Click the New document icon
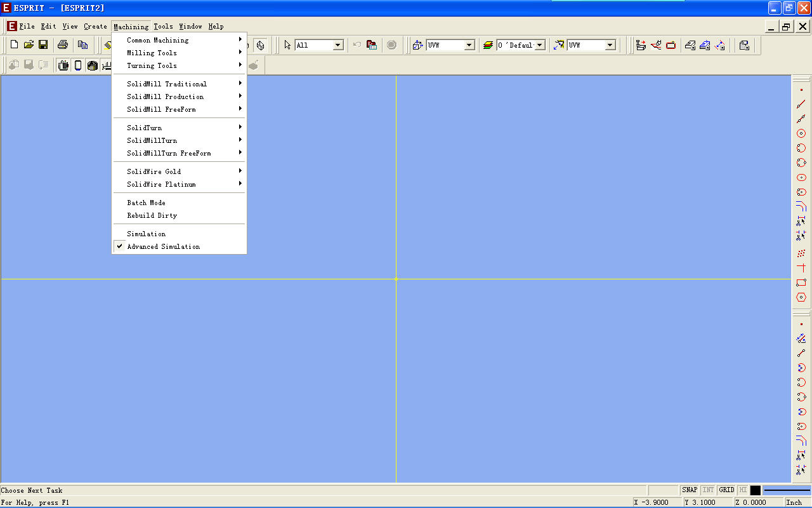Image resolution: width=812 pixels, height=508 pixels. (14, 44)
